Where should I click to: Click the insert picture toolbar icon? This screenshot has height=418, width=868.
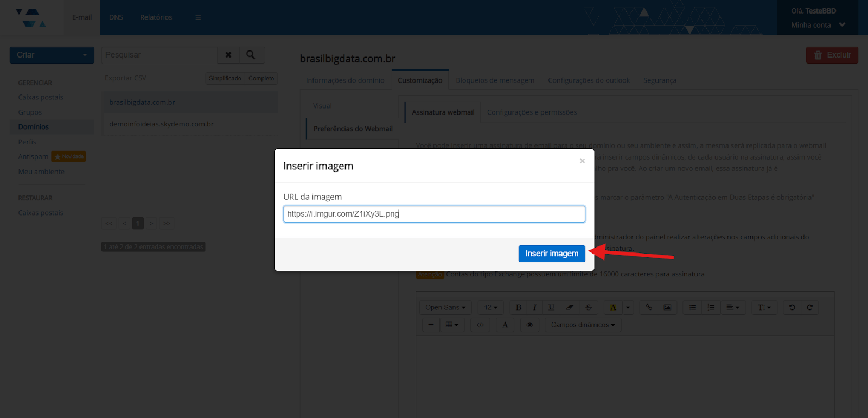[667, 307]
